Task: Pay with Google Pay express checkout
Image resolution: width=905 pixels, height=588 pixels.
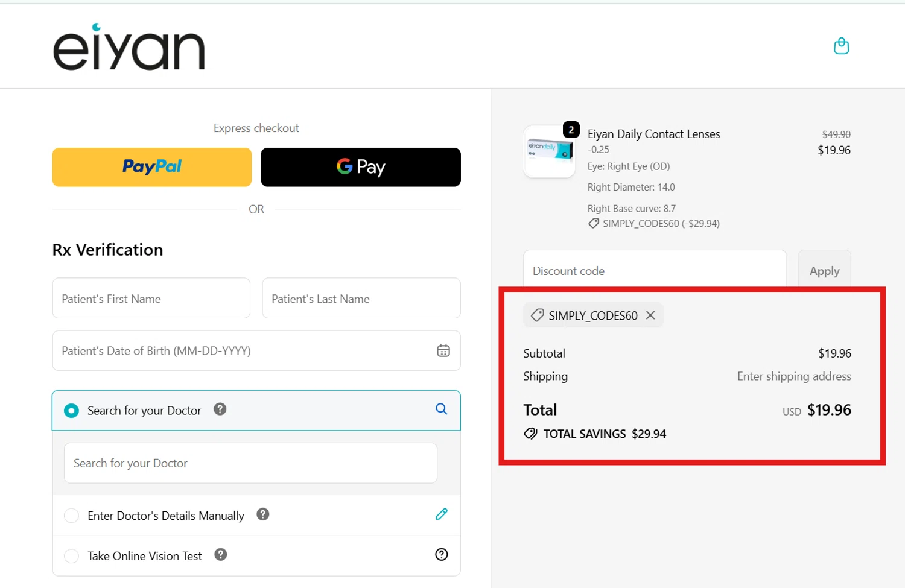Action: (x=361, y=167)
